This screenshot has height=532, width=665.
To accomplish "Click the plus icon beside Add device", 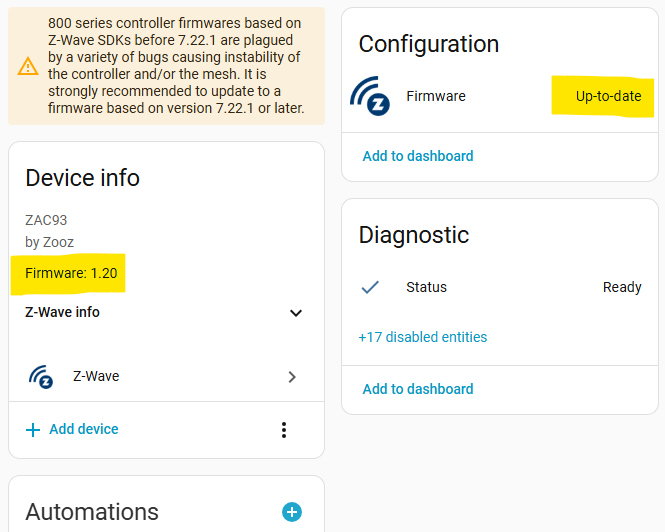I will coord(33,429).
